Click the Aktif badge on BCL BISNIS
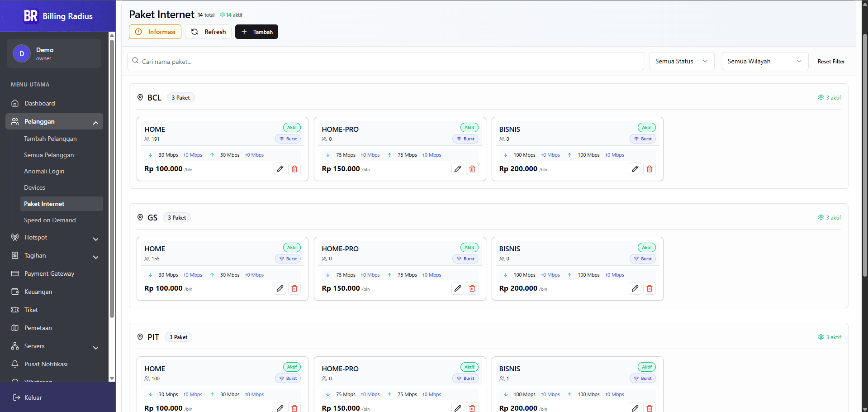868x412 pixels. click(x=647, y=128)
